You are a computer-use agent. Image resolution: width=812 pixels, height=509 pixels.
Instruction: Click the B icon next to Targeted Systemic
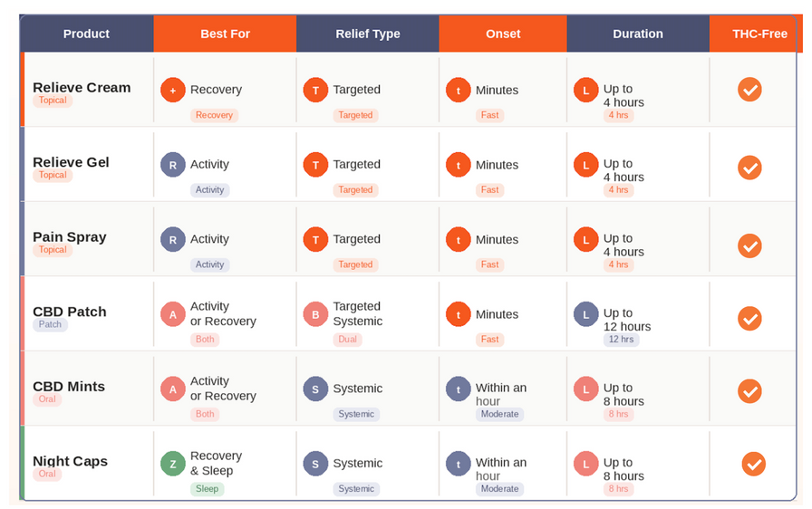(315, 314)
